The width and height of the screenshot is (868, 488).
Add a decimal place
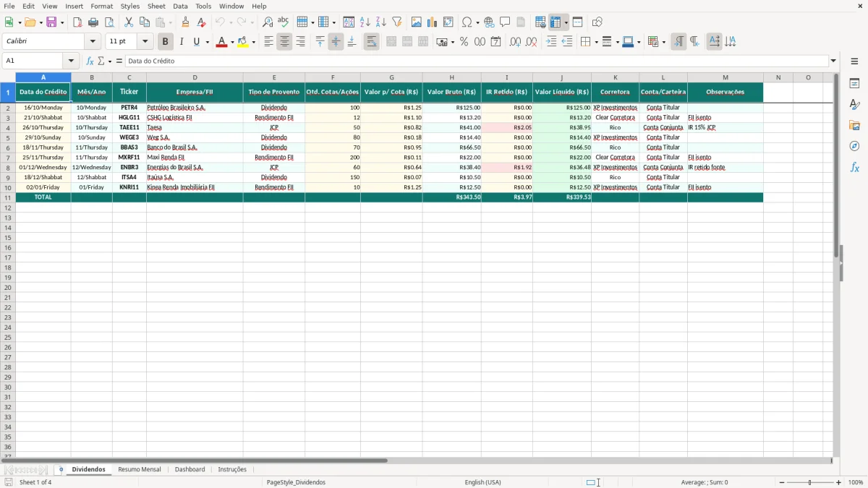(515, 42)
